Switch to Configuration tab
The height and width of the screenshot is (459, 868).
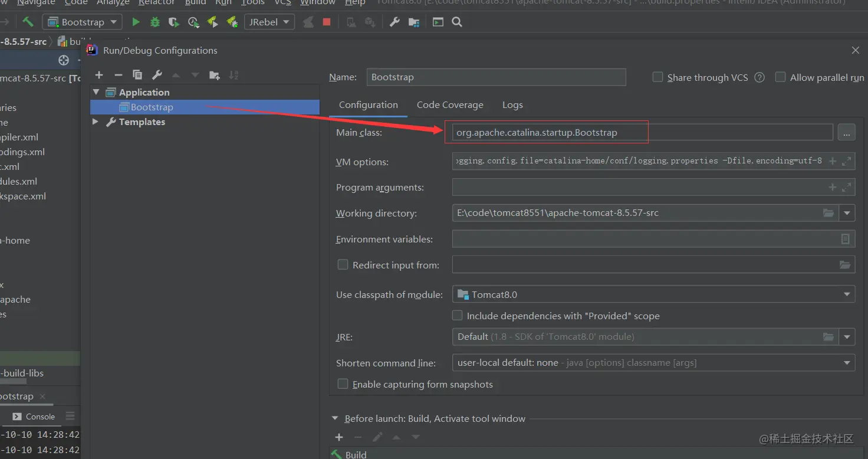369,104
